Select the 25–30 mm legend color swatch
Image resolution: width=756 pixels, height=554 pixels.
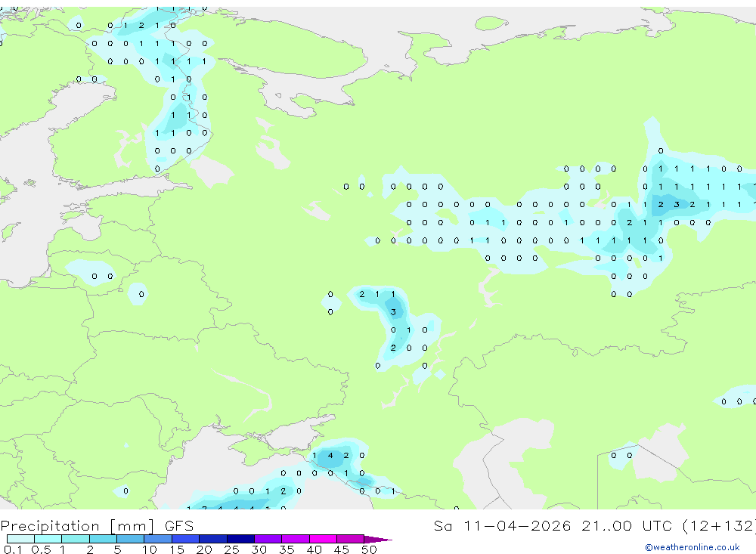(240, 539)
